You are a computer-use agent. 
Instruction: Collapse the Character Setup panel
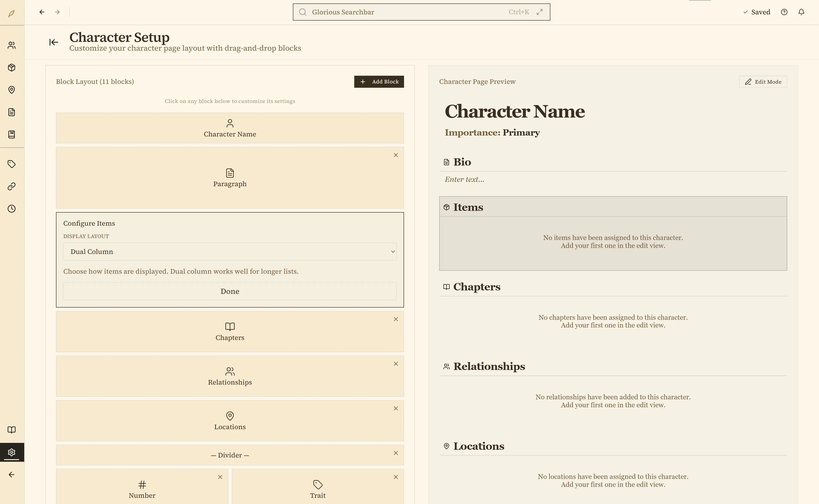pos(53,42)
